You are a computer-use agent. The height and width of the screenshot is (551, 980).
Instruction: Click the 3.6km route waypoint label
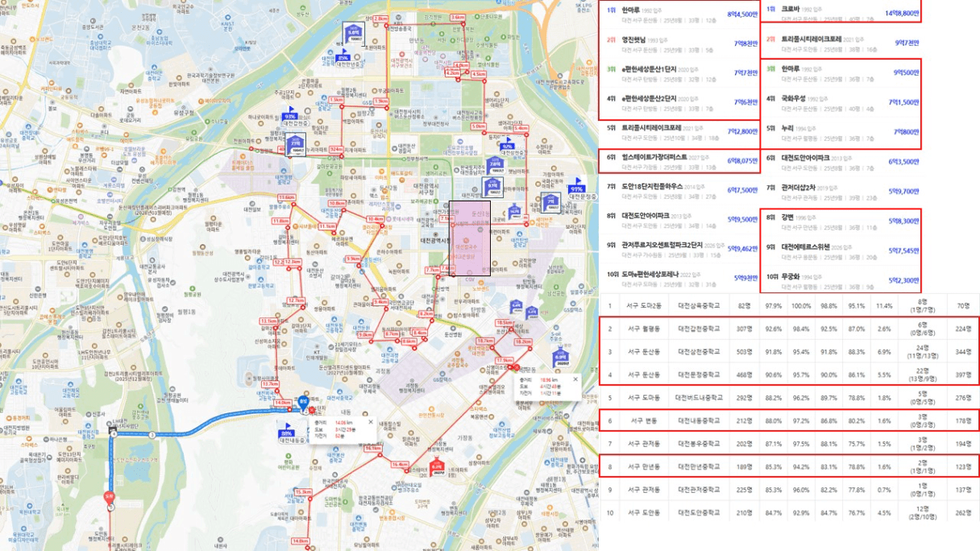click(457, 17)
